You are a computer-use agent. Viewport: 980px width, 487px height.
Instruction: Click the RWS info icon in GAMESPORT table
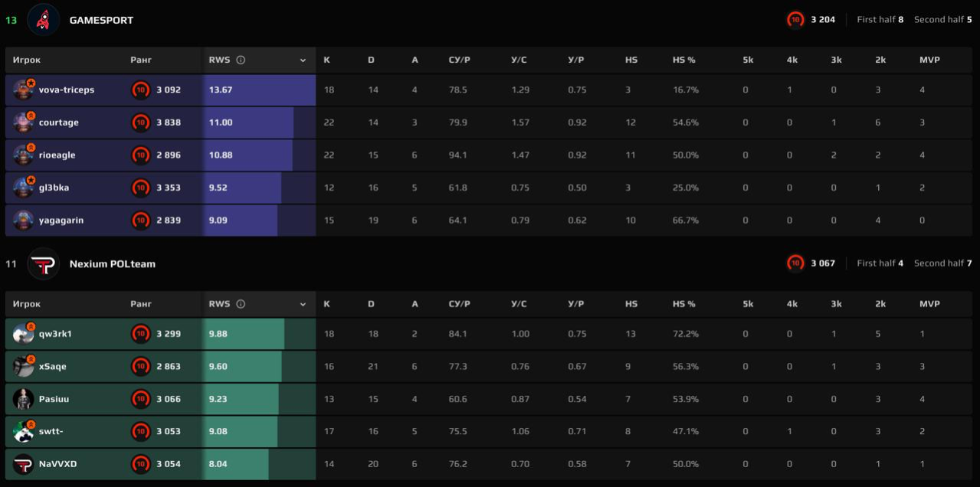[241, 60]
